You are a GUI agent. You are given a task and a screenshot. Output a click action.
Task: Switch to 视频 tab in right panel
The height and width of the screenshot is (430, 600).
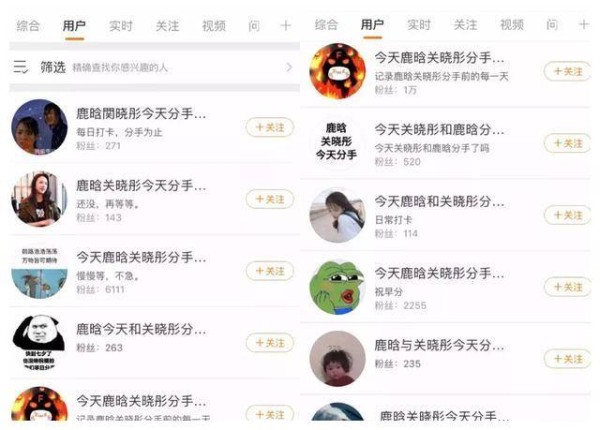click(x=512, y=24)
